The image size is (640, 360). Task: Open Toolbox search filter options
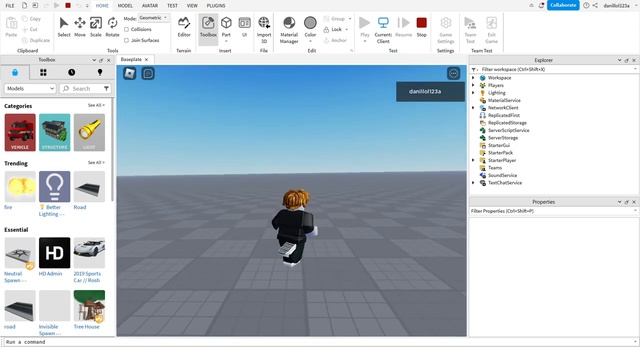point(106,89)
